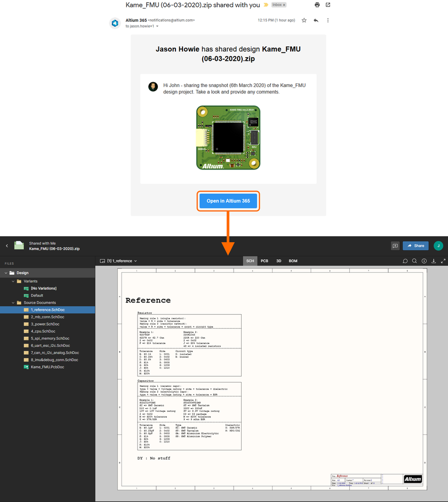Download the design using the download icon
The height and width of the screenshot is (502, 448).
point(435,261)
